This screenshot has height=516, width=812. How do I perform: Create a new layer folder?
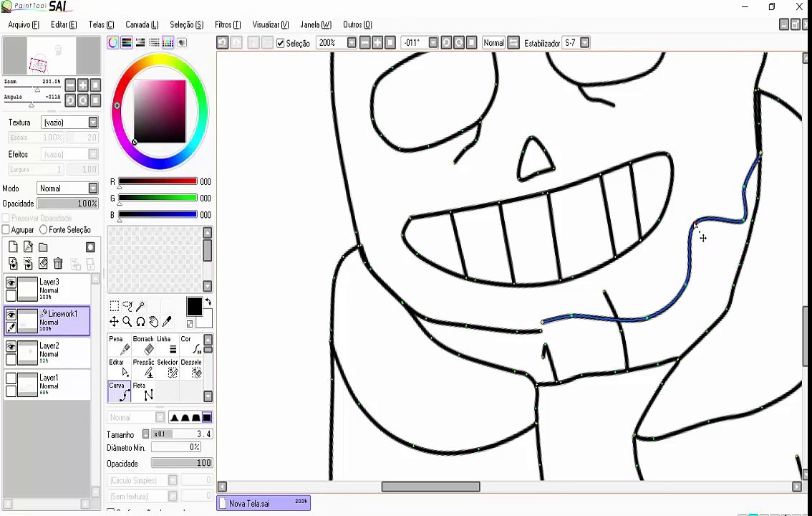[x=43, y=247]
